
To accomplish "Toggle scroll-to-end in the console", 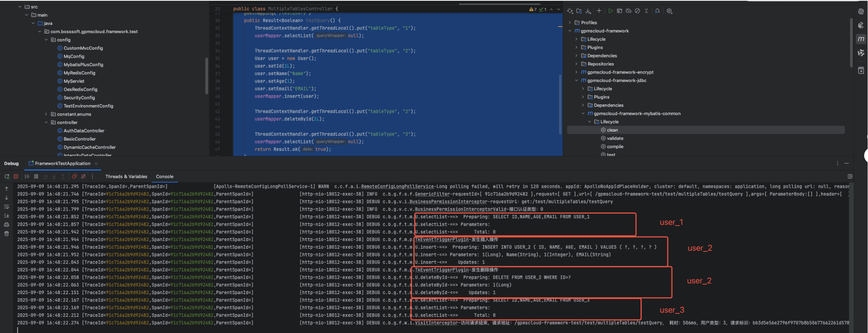I will [x=7, y=216].
